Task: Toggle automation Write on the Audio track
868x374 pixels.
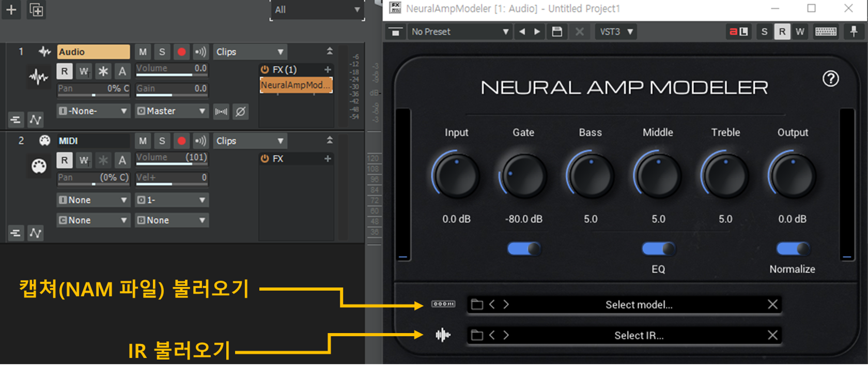Action: click(x=83, y=71)
